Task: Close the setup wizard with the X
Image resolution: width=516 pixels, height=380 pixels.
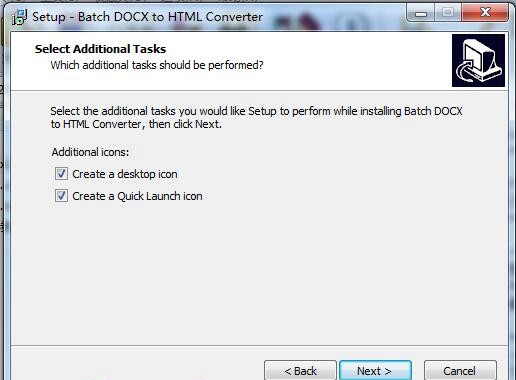Action: click(x=485, y=13)
